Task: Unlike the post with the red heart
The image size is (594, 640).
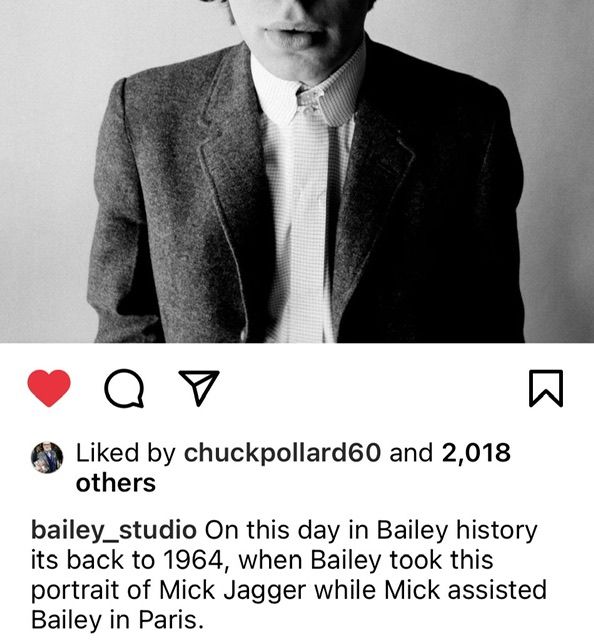Action: coord(49,388)
